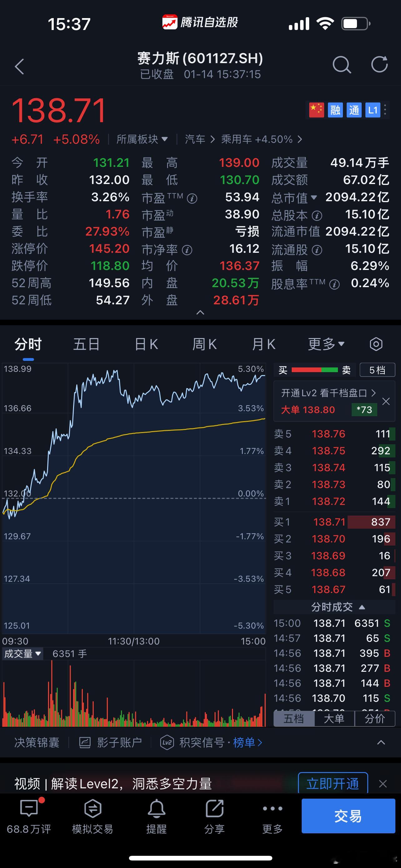Tap the buy/sell ratio bar
Viewport: 401px width, 868px height.
pos(314,370)
